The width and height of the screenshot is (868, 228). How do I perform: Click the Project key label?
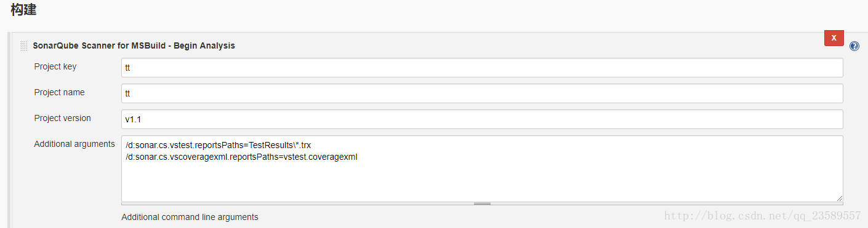click(x=55, y=66)
